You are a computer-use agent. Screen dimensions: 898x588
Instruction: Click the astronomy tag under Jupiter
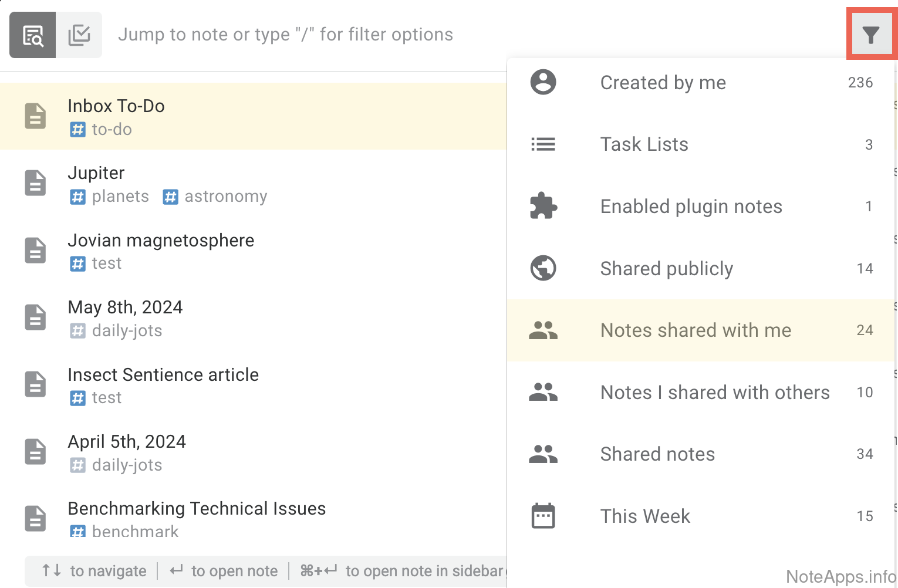pyautogui.click(x=225, y=197)
